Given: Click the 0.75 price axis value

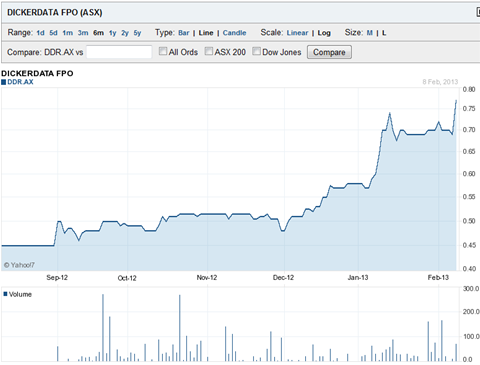Looking at the screenshot, I should point(469,109).
